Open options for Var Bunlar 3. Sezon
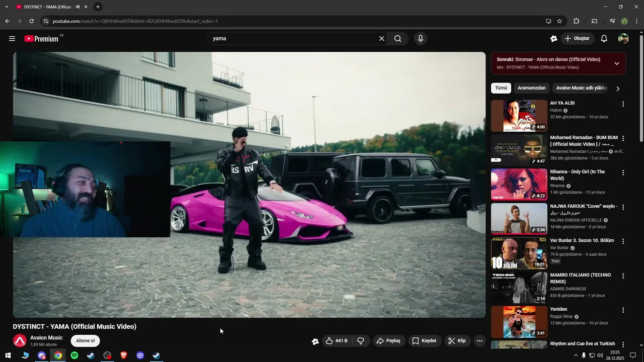 [623, 241]
